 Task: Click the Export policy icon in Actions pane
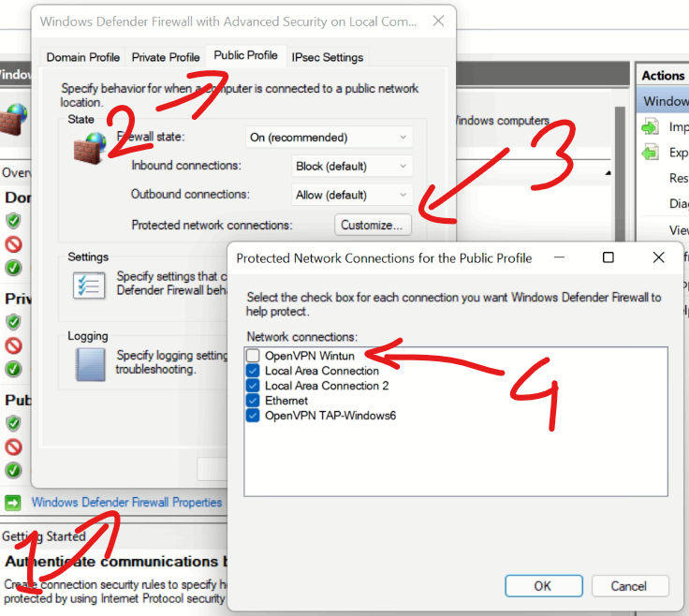(650, 153)
